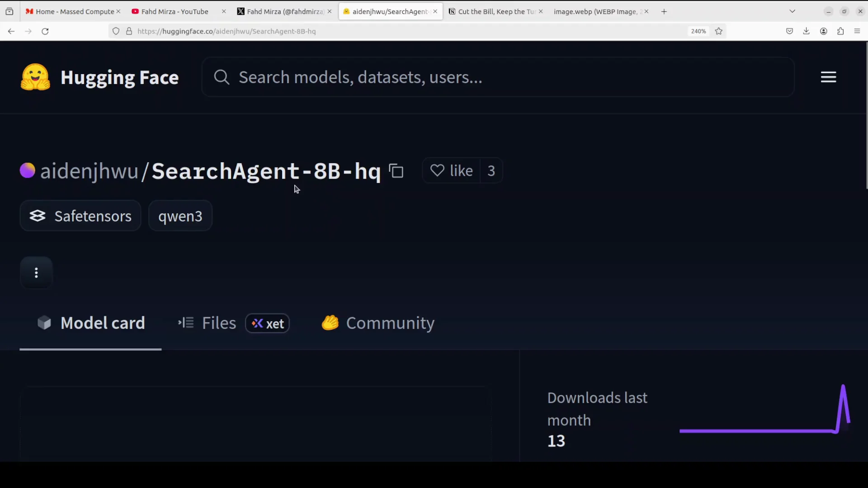Focus the search models input field
This screenshot has height=488, width=868.
(497, 77)
